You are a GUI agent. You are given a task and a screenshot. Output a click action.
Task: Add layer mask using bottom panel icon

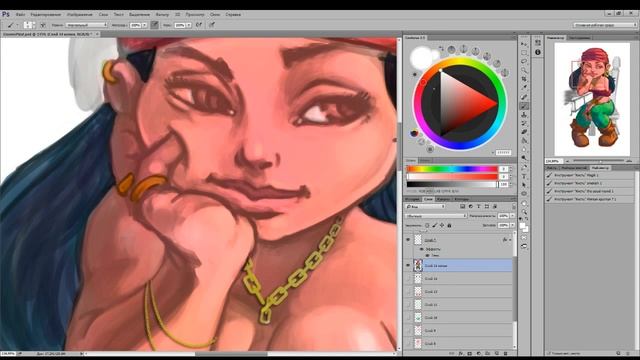(x=469, y=353)
